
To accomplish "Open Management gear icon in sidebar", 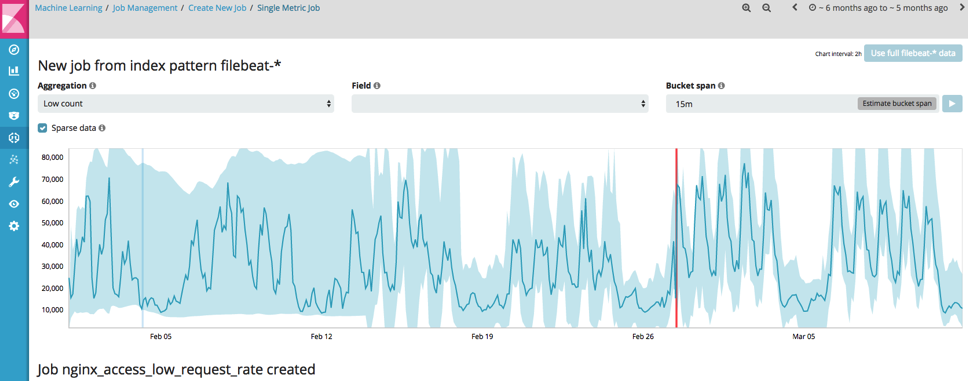I will pyautogui.click(x=14, y=226).
